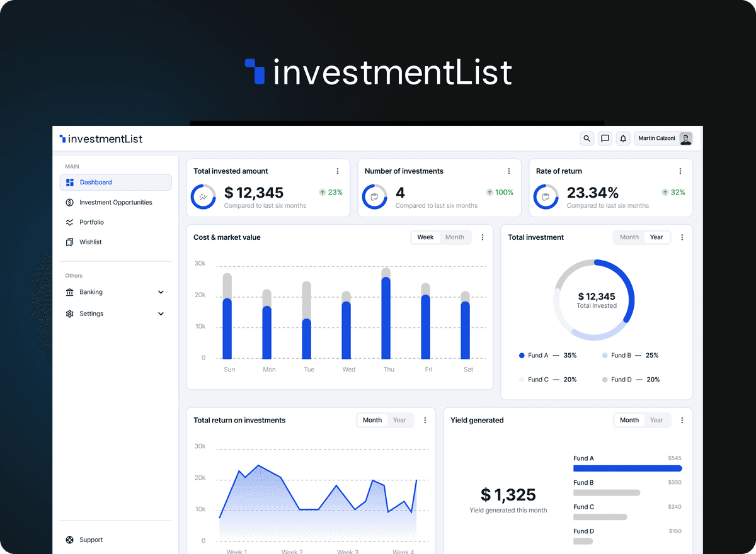Switch Total return on investments to Year
Viewport: 756px width, 554px height.
(399, 421)
